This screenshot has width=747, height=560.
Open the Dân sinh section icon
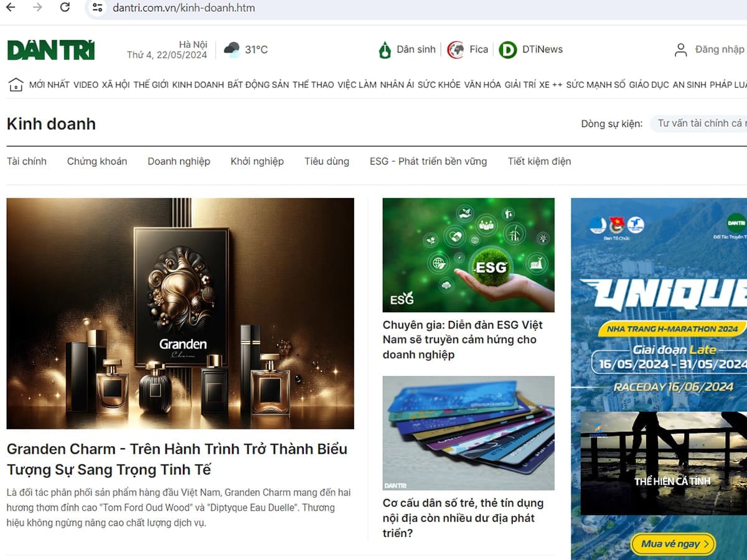(x=385, y=50)
